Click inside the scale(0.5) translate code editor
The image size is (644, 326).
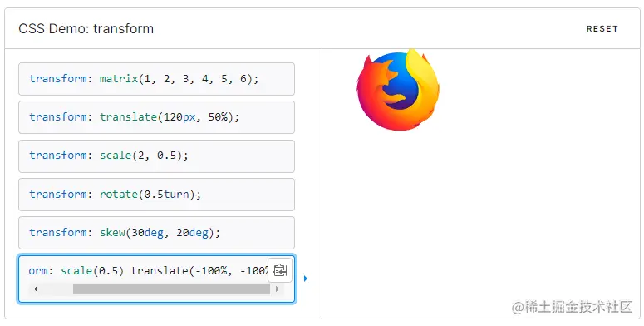[148, 270]
